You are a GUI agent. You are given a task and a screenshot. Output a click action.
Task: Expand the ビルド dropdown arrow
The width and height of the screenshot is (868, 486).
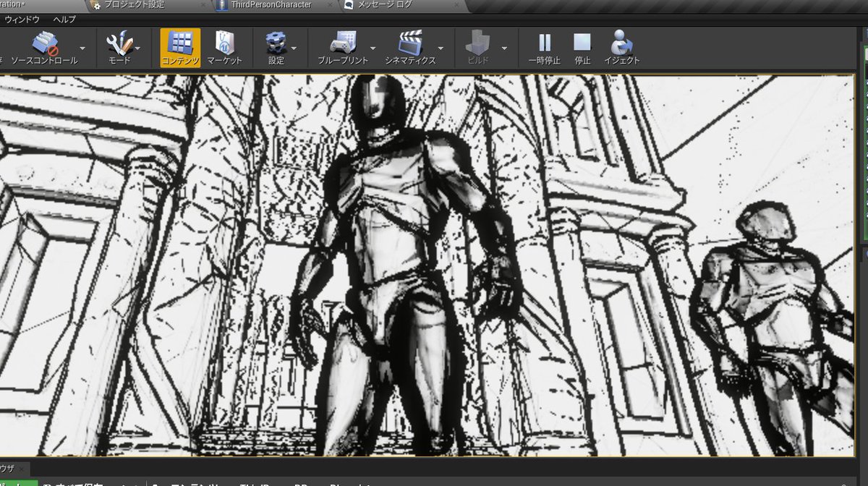[504, 48]
